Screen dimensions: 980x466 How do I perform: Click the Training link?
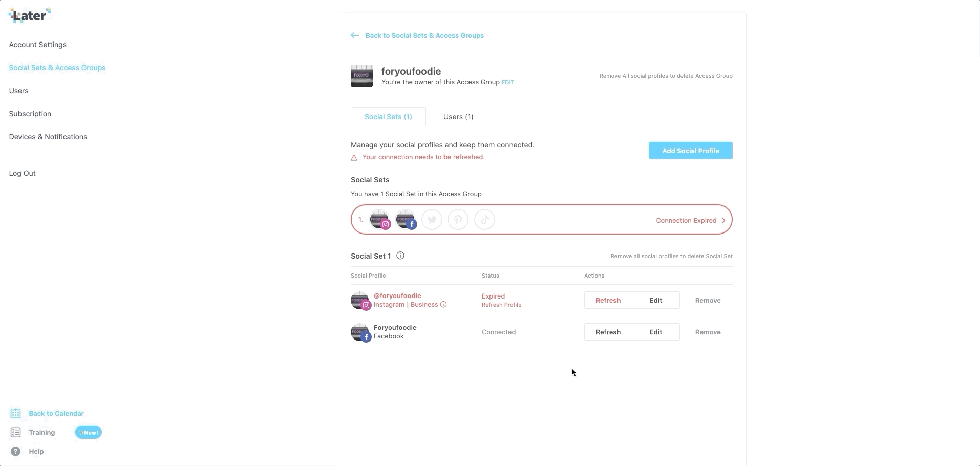click(x=42, y=432)
